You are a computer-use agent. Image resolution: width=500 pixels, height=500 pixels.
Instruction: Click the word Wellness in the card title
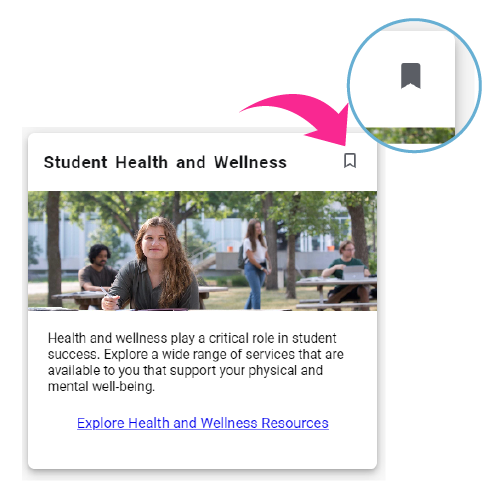250,162
